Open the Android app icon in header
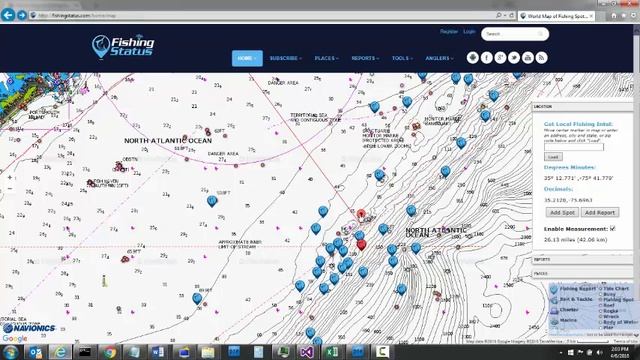This screenshot has width=640, height=360. [x=473, y=58]
